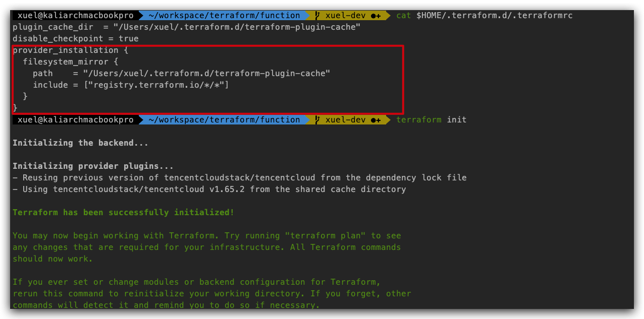The image size is (644, 319).
Task: Click the registry.terraform.io include pattern
Action: [x=156, y=85]
